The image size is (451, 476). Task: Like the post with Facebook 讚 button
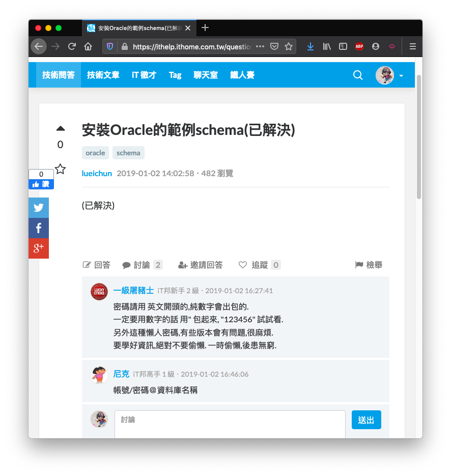(41, 184)
